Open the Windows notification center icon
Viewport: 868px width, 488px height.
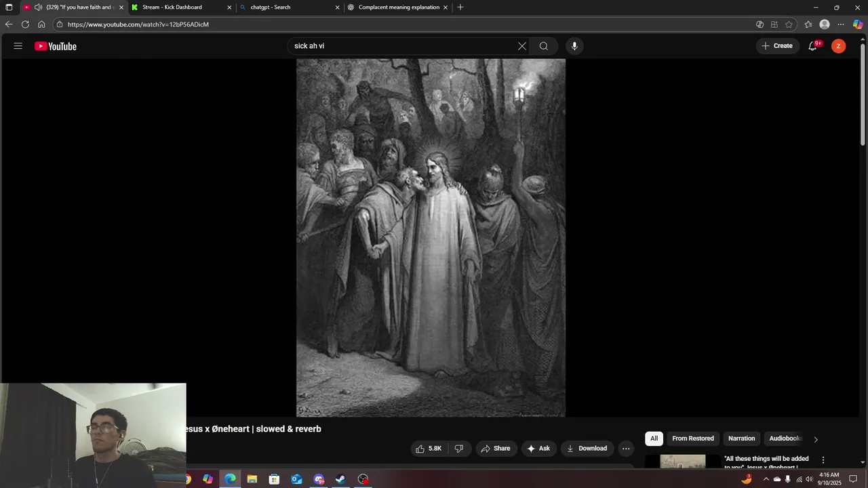[x=853, y=479]
